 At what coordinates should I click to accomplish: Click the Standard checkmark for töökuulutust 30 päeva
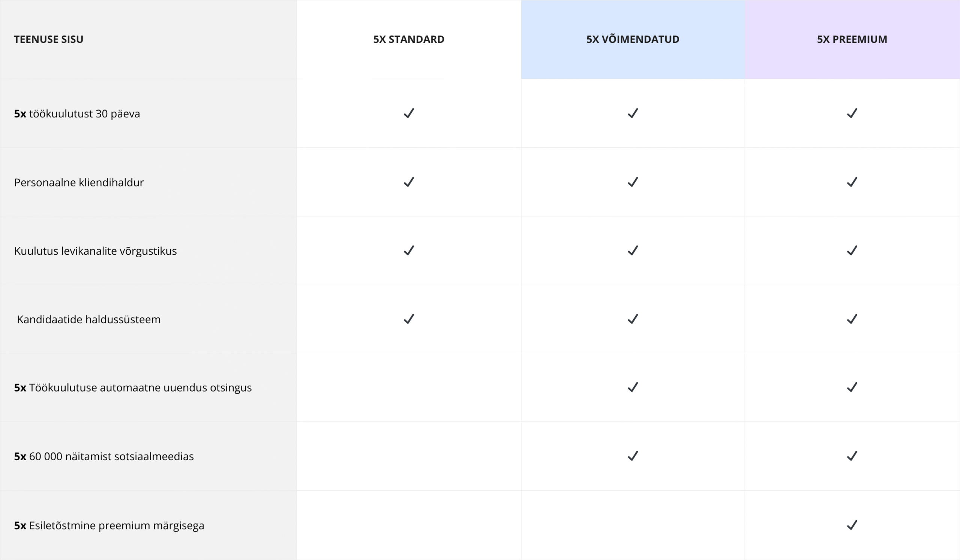point(409,114)
